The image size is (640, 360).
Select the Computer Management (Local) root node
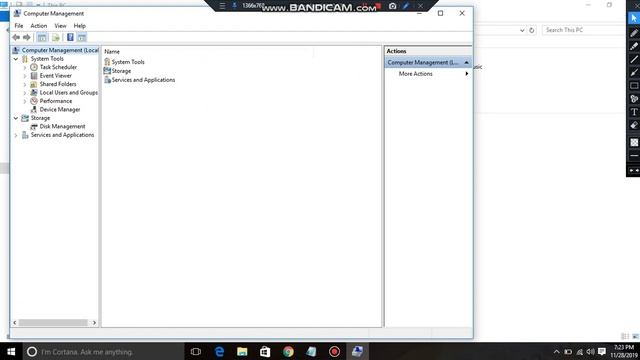(x=60, y=50)
